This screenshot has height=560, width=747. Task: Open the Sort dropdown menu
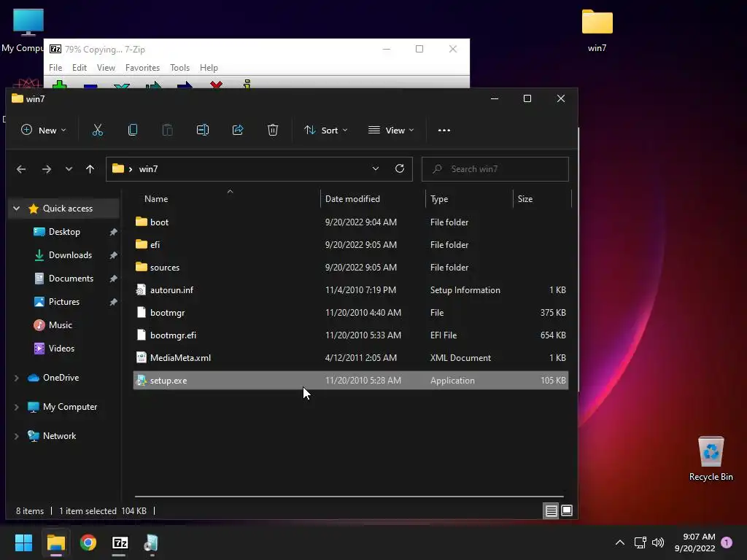(326, 130)
